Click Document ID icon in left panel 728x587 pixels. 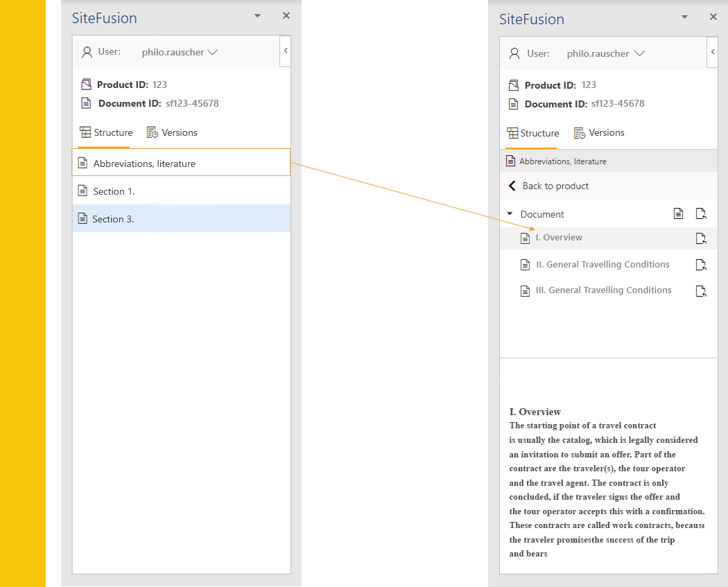coord(87,103)
